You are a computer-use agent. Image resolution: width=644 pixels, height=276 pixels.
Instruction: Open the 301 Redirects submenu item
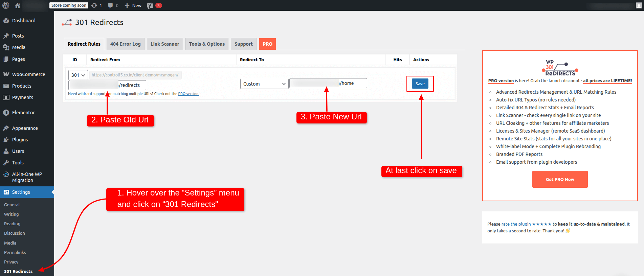(x=18, y=271)
